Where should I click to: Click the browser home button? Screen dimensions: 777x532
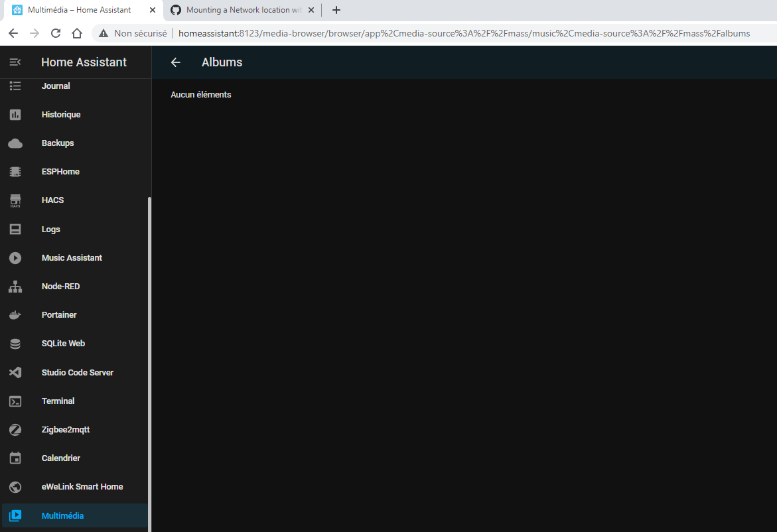pos(77,33)
